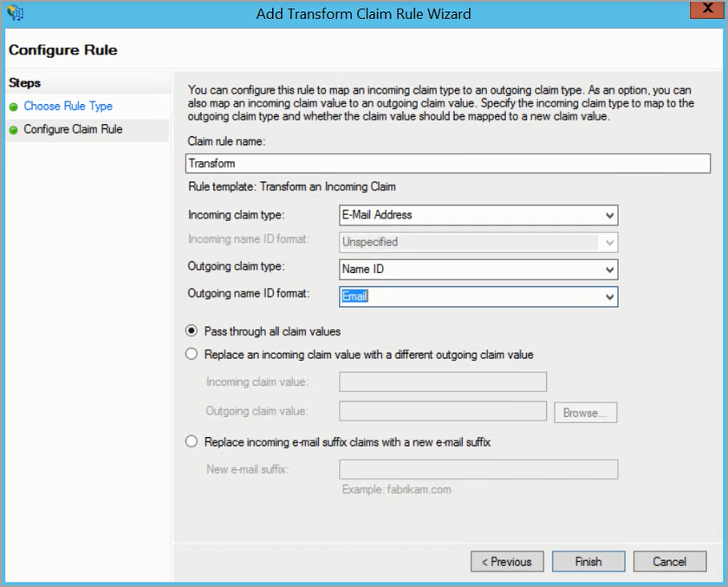
Task: Click the wizard icon in title bar
Action: [14, 13]
